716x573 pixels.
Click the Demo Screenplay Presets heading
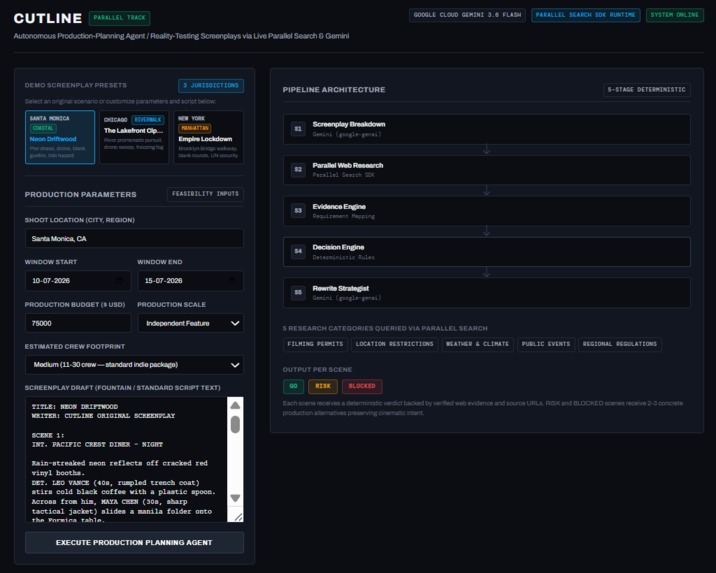pos(76,85)
